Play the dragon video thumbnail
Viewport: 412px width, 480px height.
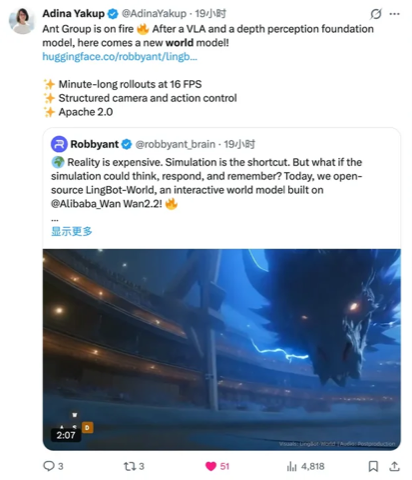(222, 349)
